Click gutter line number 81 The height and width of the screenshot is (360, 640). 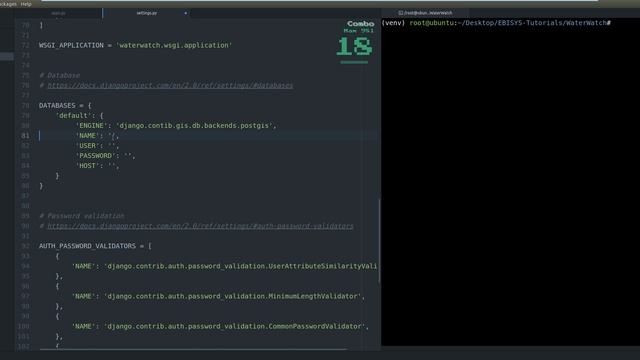click(x=25, y=136)
